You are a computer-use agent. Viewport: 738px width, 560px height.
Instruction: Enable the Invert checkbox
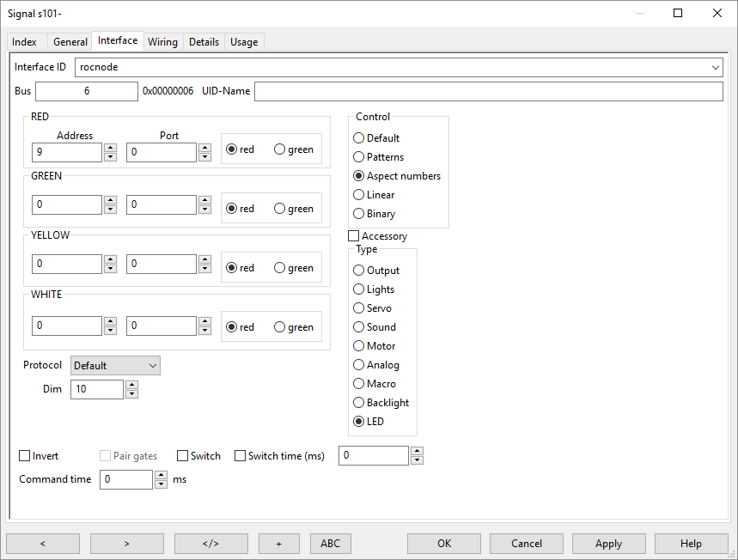pyautogui.click(x=25, y=456)
